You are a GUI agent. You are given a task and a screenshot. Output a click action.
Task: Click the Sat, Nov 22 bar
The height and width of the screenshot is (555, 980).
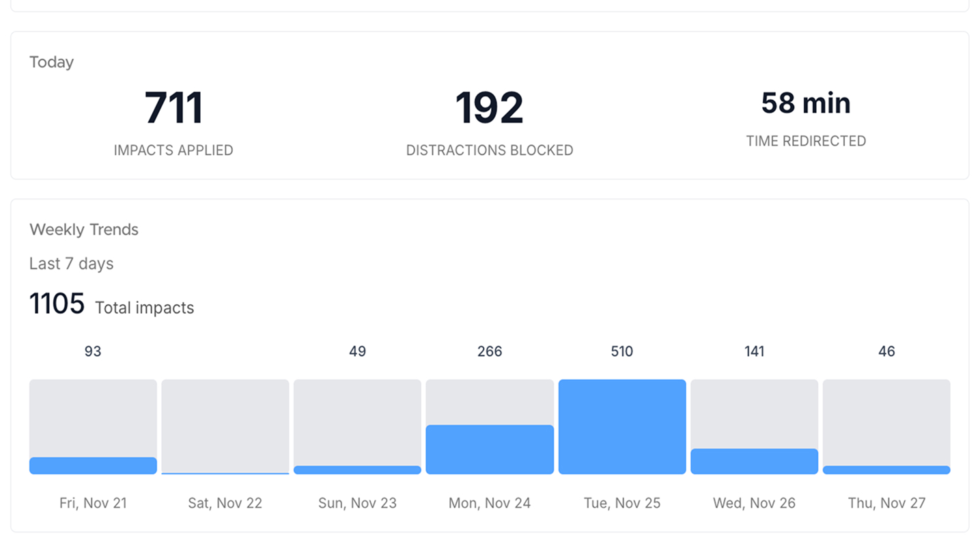[x=225, y=427]
